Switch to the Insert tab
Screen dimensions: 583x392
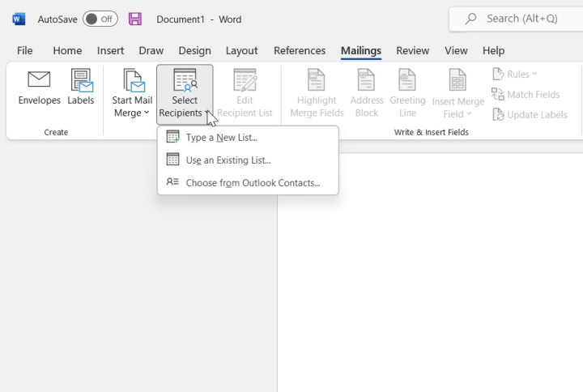110,50
